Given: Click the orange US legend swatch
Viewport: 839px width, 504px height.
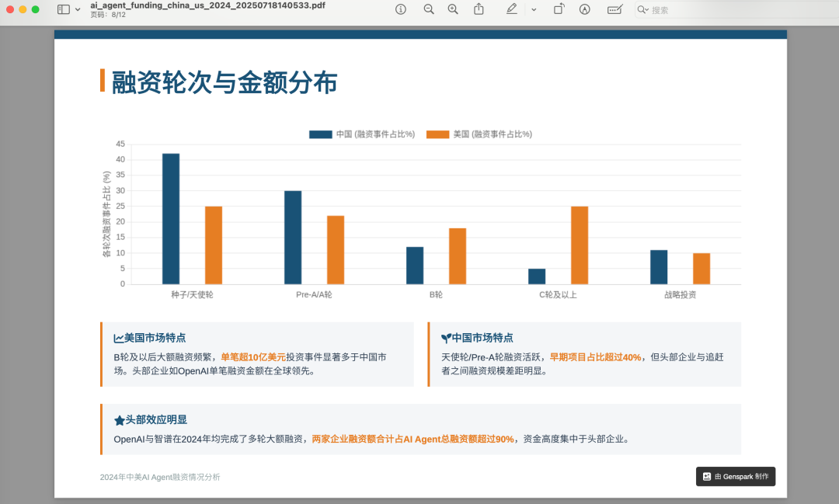Looking at the screenshot, I should click(x=437, y=134).
